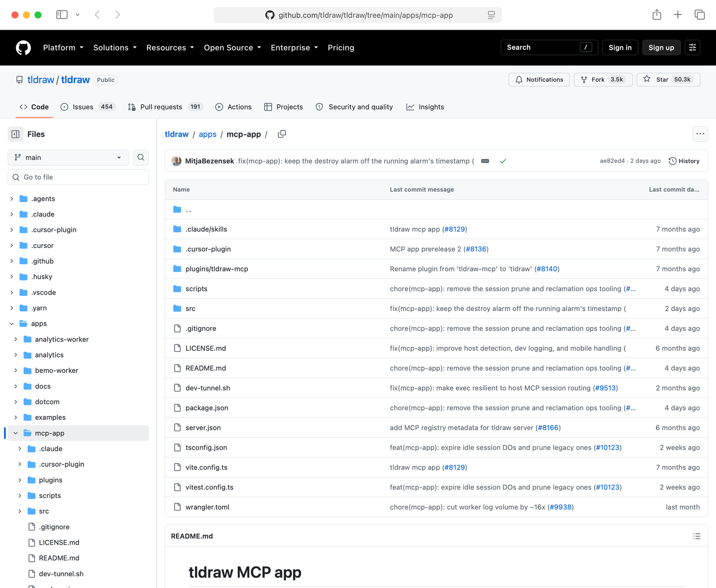The image size is (716, 588).
Task: Open the apps breadcrumb link
Action: (x=208, y=134)
